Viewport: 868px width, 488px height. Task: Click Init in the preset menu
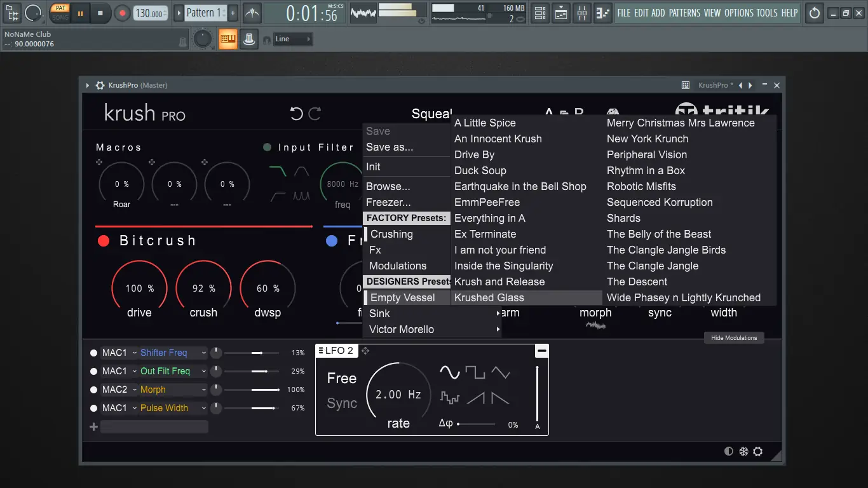pyautogui.click(x=374, y=166)
